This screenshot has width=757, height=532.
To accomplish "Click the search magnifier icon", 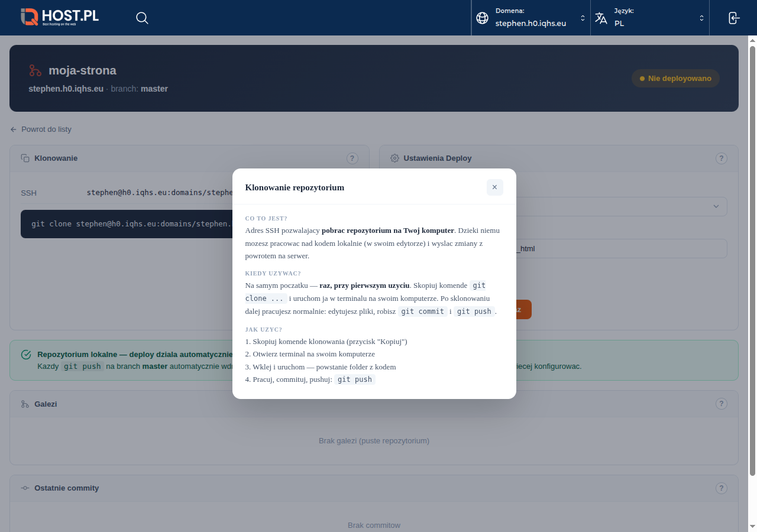I will coord(142,18).
